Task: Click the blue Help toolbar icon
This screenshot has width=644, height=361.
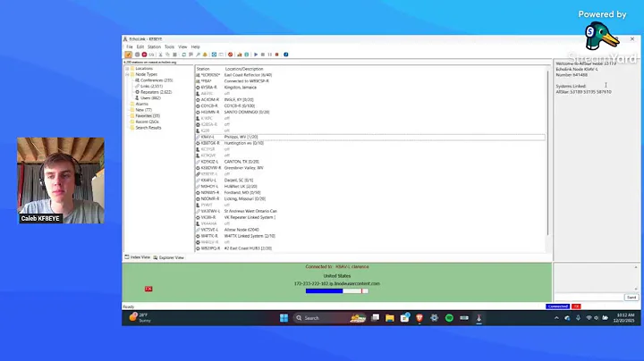Action: click(286, 55)
